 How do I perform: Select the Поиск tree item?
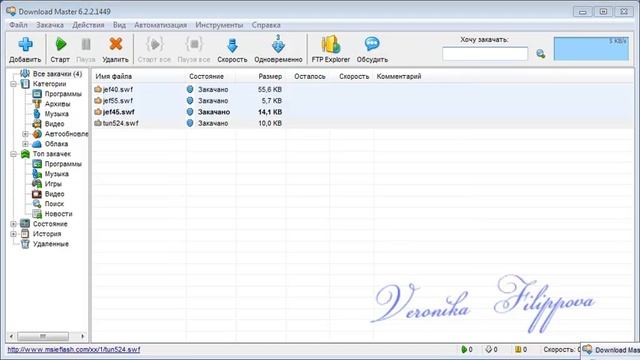54,204
